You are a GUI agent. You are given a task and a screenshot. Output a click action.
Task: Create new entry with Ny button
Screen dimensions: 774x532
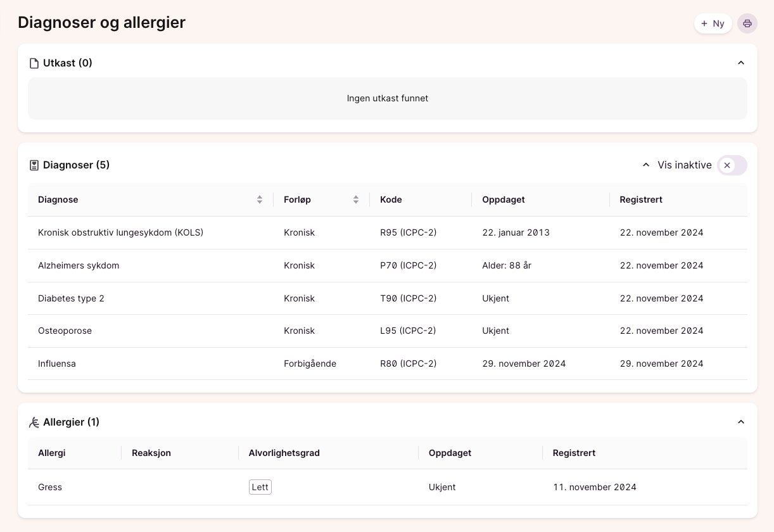point(713,23)
